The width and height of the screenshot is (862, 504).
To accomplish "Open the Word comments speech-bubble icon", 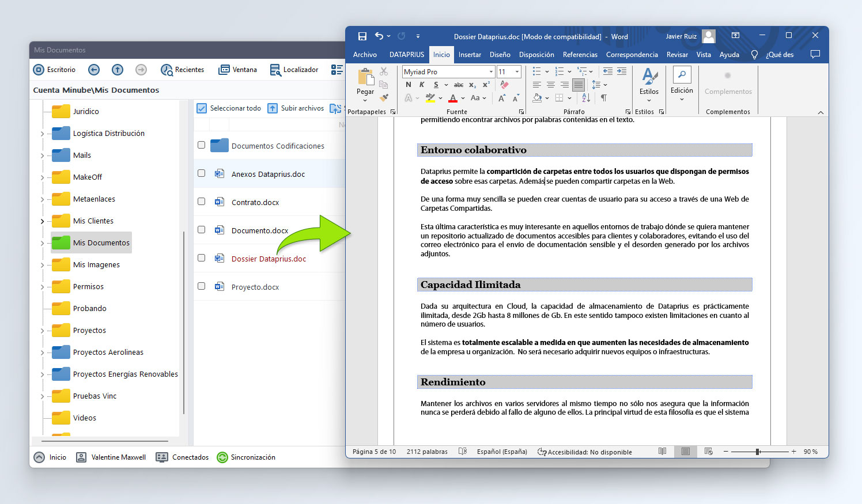I will [x=815, y=54].
